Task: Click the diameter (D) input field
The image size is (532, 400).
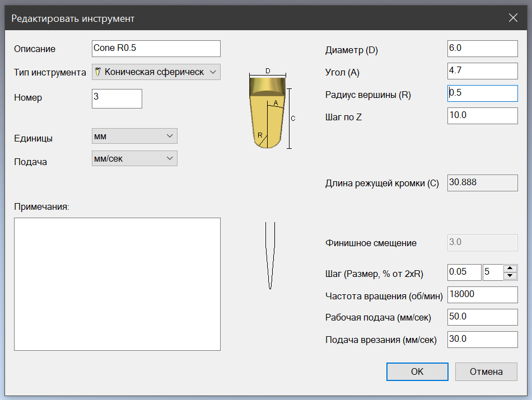Action: pos(482,49)
